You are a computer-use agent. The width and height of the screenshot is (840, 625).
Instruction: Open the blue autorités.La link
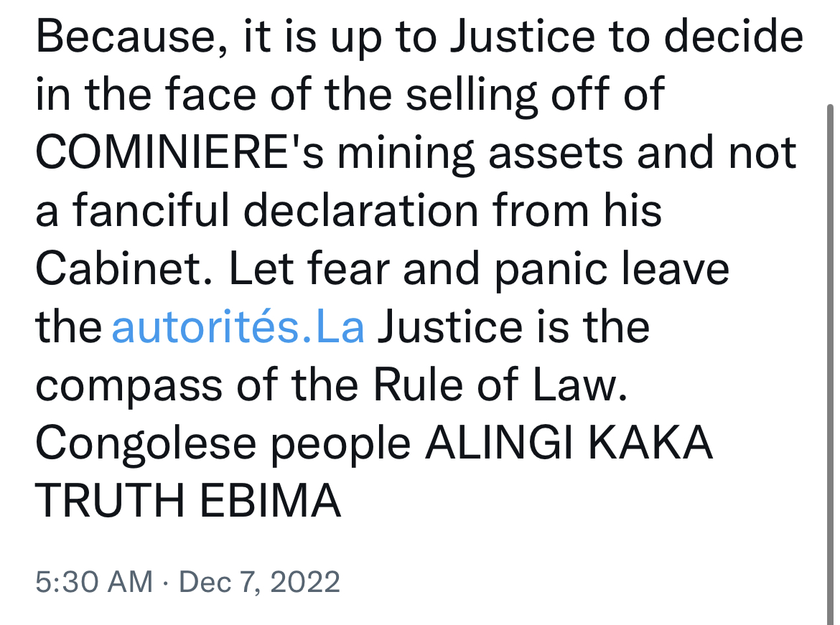(238, 326)
